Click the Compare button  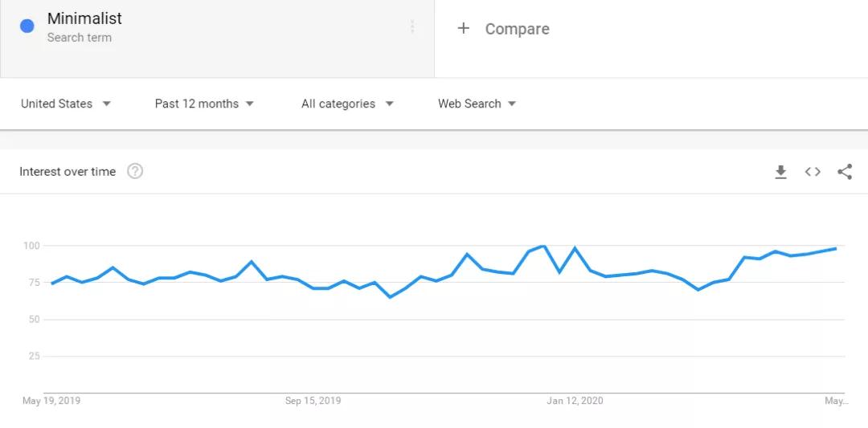517,29
